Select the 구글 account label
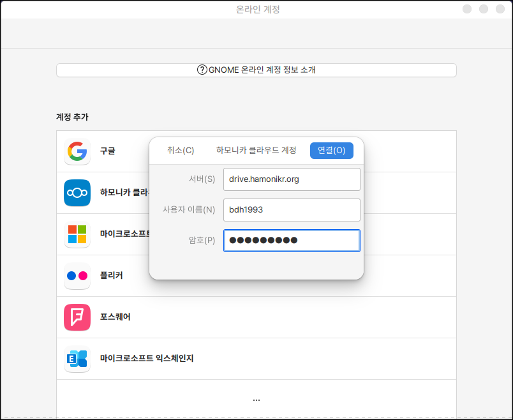This screenshot has width=513, height=420. (x=107, y=151)
